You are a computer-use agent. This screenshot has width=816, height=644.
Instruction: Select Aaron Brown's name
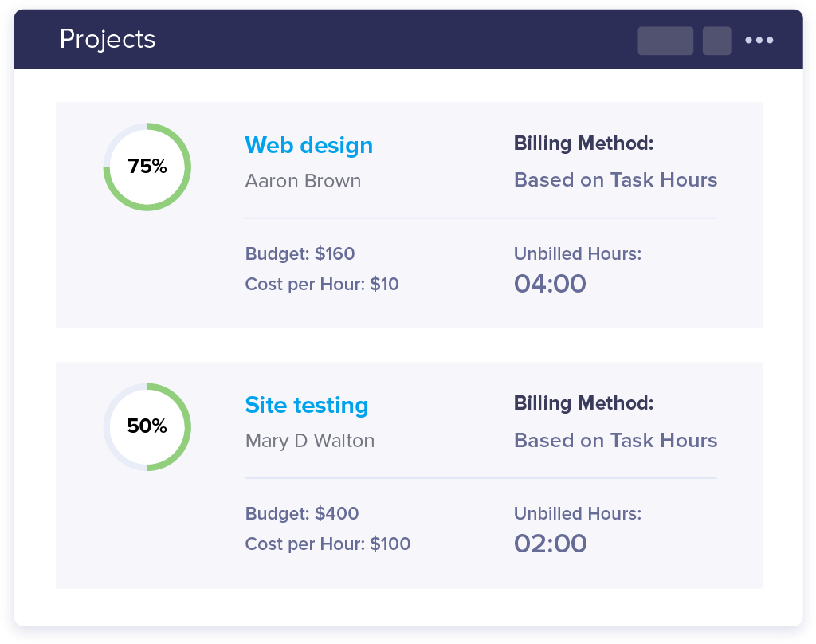(x=303, y=181)
